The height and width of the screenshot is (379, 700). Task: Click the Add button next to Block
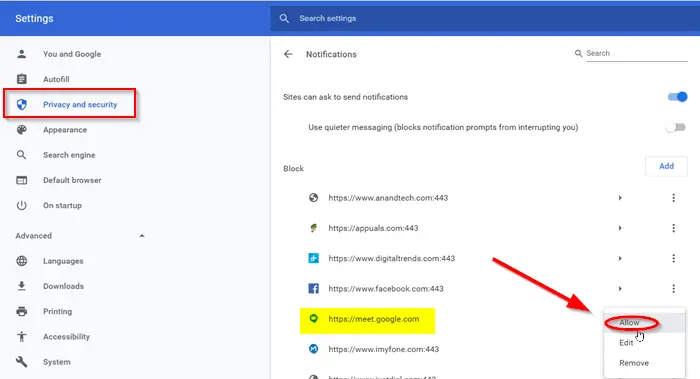coord(666,166)
